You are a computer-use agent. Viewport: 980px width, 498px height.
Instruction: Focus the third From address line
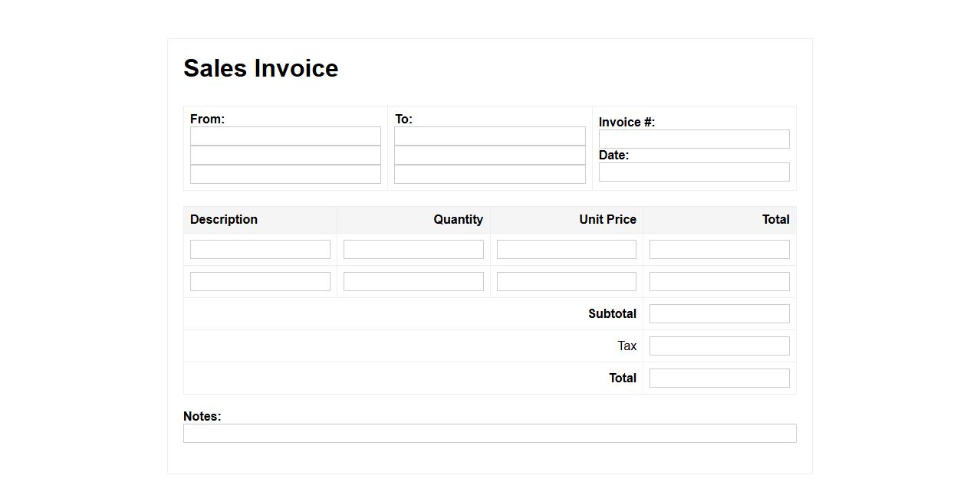(x=285, y=175)
